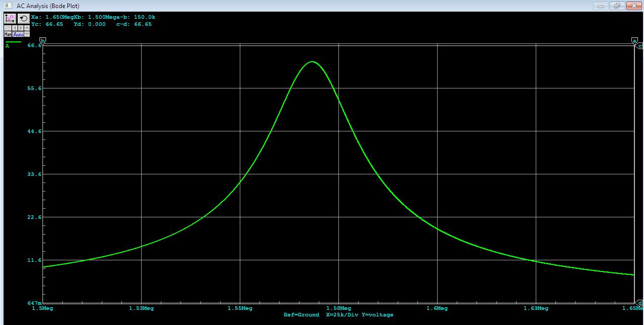The width and height of the screenshot is (644, 325).
Task: Click the 44.6 y-axis label
Action: pos(34,131)
